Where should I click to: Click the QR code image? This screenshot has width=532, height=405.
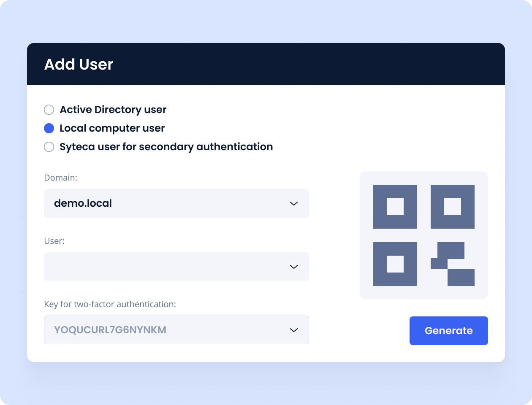(423, 235)
